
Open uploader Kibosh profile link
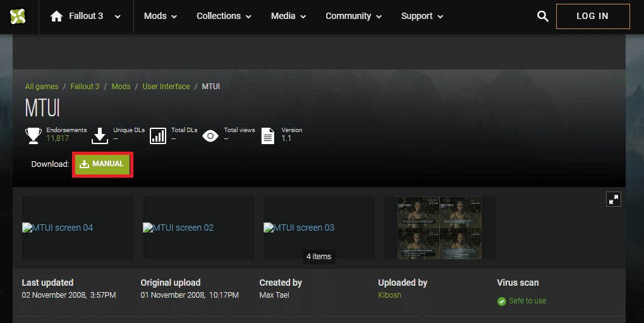click(389, 295)
